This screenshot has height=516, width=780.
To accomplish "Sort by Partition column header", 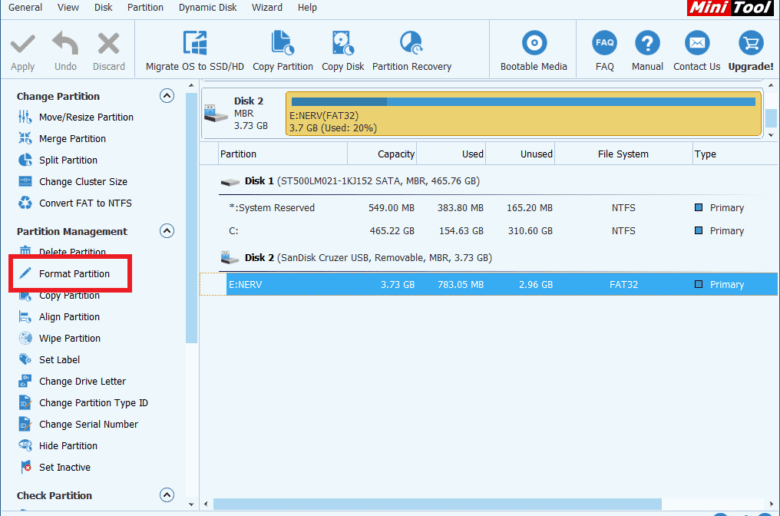I will (x=283, y=154).
